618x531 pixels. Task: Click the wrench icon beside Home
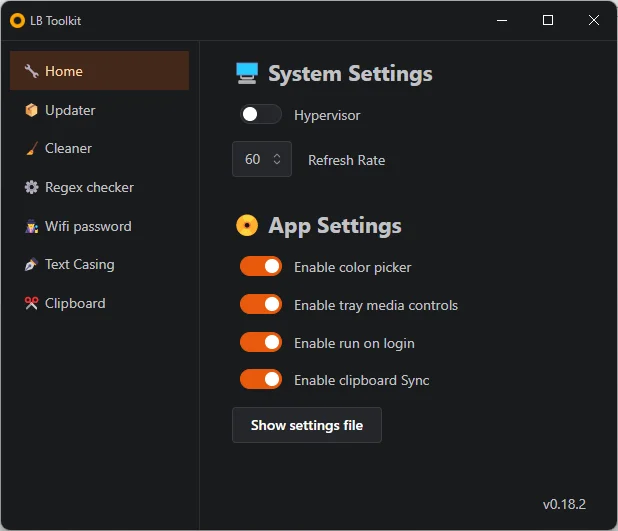point(31,71)
